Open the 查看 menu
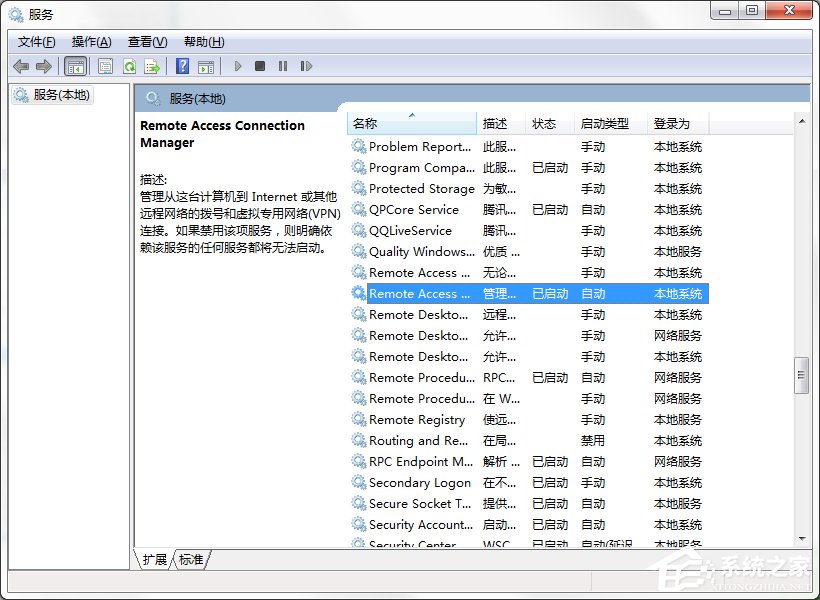 coord(146,41)
